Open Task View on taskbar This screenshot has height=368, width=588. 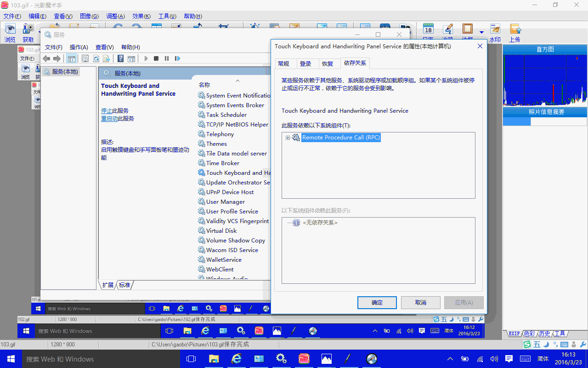[x=191, y=359]
